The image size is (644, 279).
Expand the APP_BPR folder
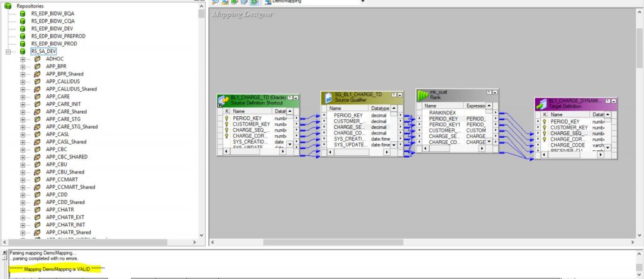(23, 67)
